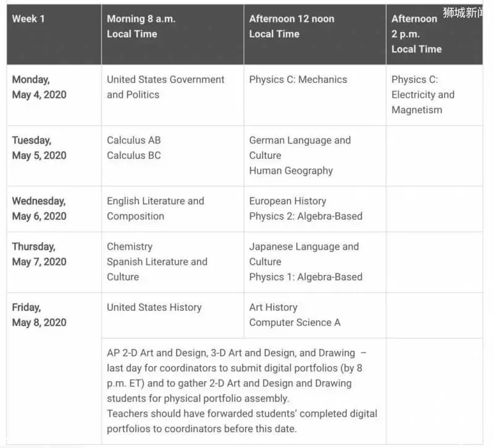The image size is (494, 448).
Task: Click the Week 1 header cell
Action: pos(54,35)
